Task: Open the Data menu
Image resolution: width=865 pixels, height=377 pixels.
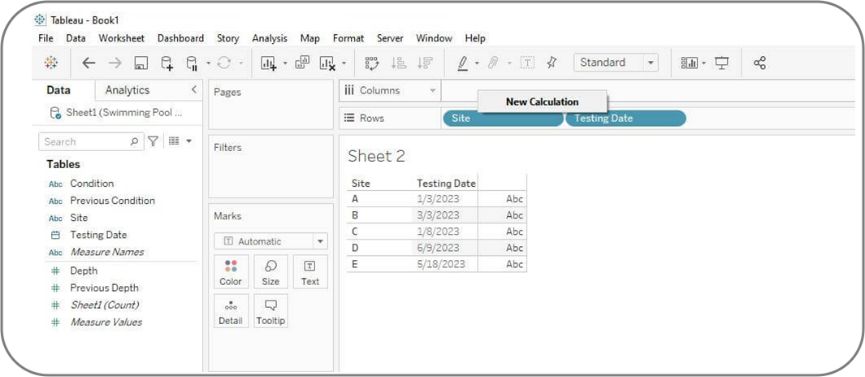Action: pos(76,38)
